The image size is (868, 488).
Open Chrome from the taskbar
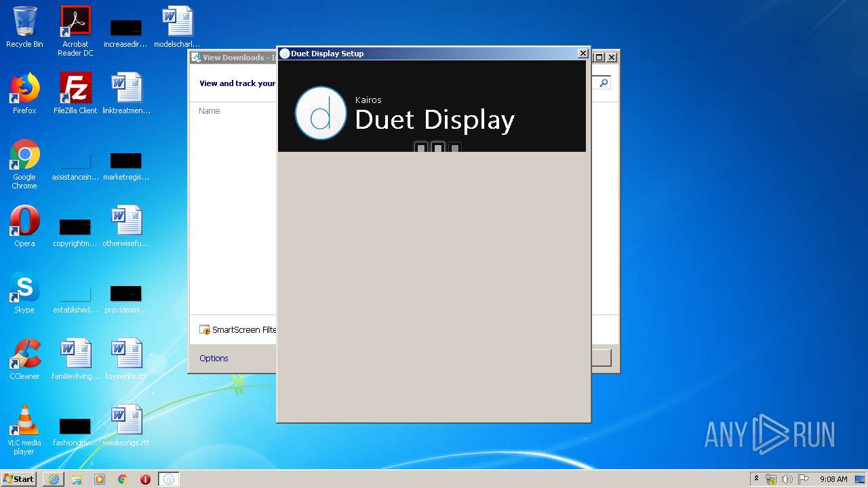pyautogui.click(x=123, y=479)
